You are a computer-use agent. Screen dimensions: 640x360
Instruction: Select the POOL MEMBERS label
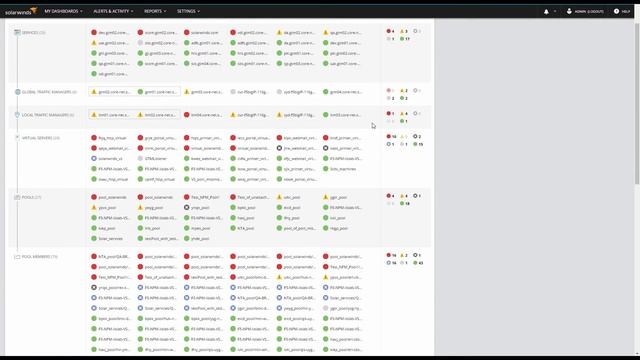pyautogui.click(x=39, y=257)
